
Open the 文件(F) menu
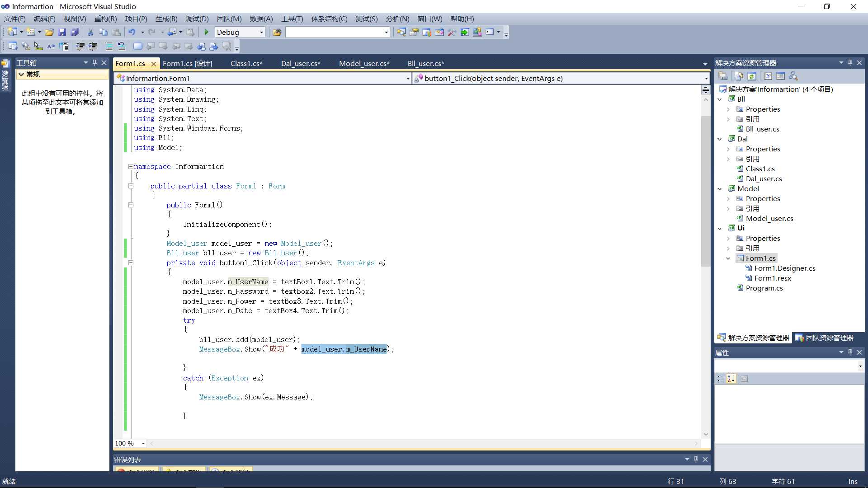click(x=15, y=19)
